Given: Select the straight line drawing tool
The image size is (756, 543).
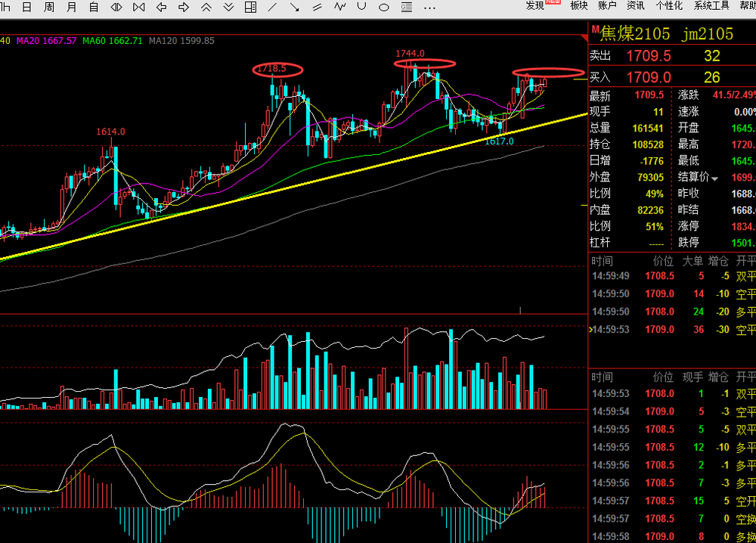Looking at the screenshot, I should (272, 8).
